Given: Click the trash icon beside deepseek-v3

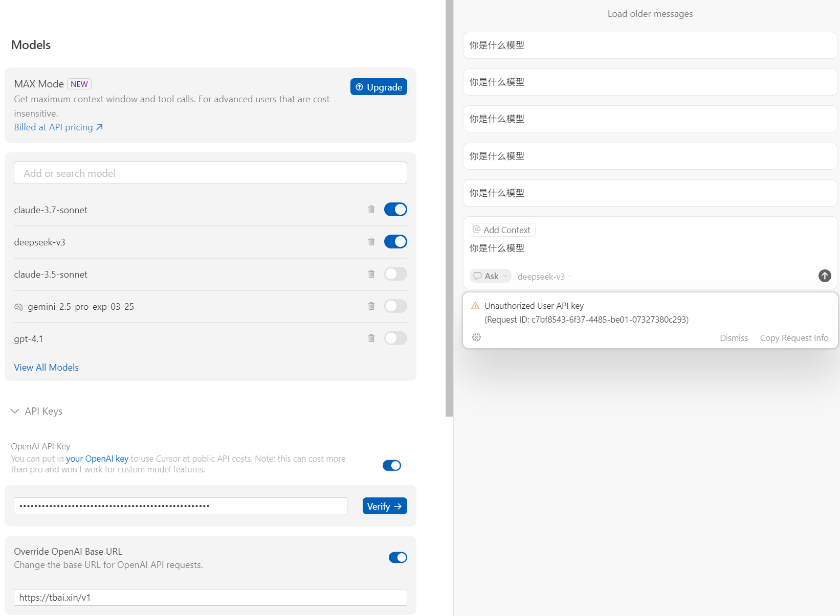Looking at the screenshot, I should (x=371, y=242).
